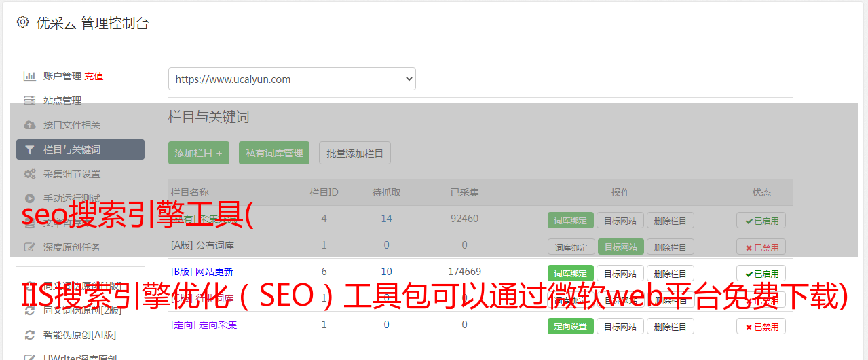Click the 栏目名称 column header
Screen dimensions: 868x360
tap(189, 192)
